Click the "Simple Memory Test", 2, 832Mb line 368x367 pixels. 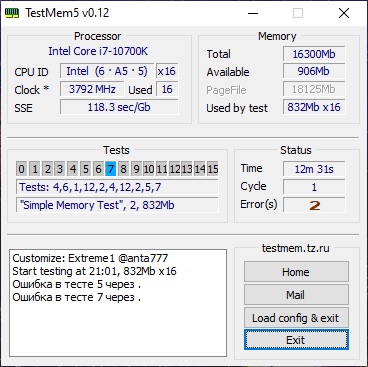point(117,205)
